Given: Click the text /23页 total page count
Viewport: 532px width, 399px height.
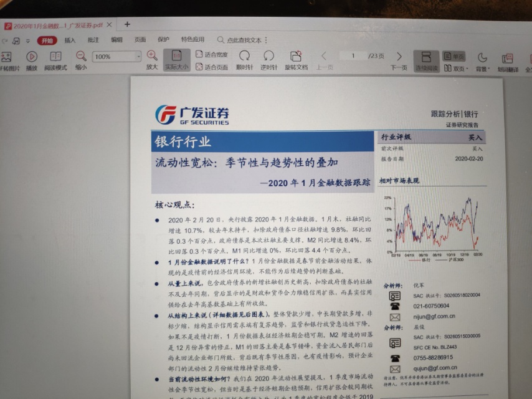Looking at the screenshot, I should tap(376, 56).
